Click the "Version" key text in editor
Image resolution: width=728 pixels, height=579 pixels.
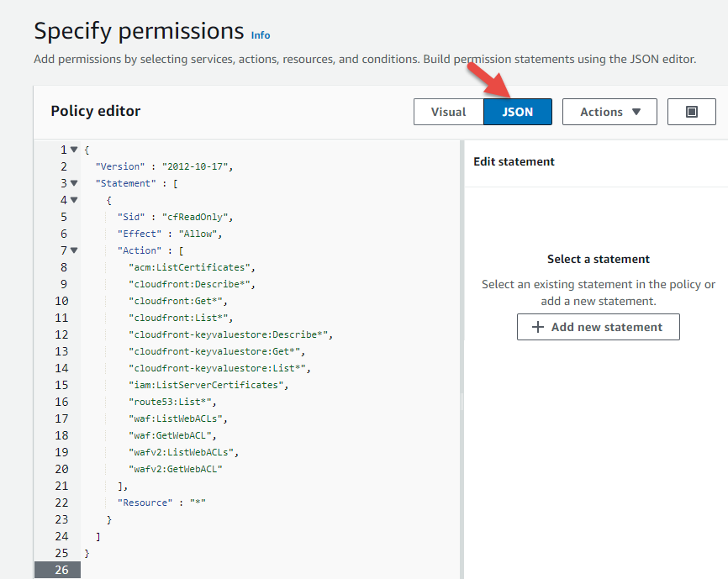tap(120, 166)
